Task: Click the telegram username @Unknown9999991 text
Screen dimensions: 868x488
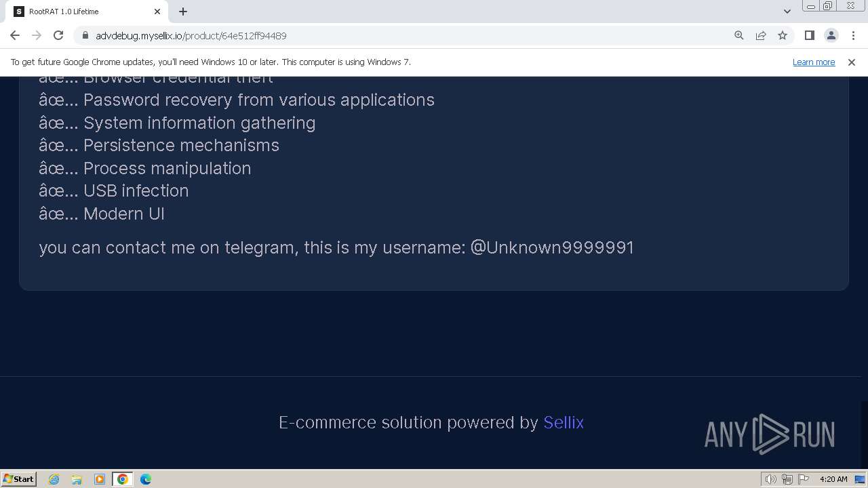Action: click(x=552, y=247)
